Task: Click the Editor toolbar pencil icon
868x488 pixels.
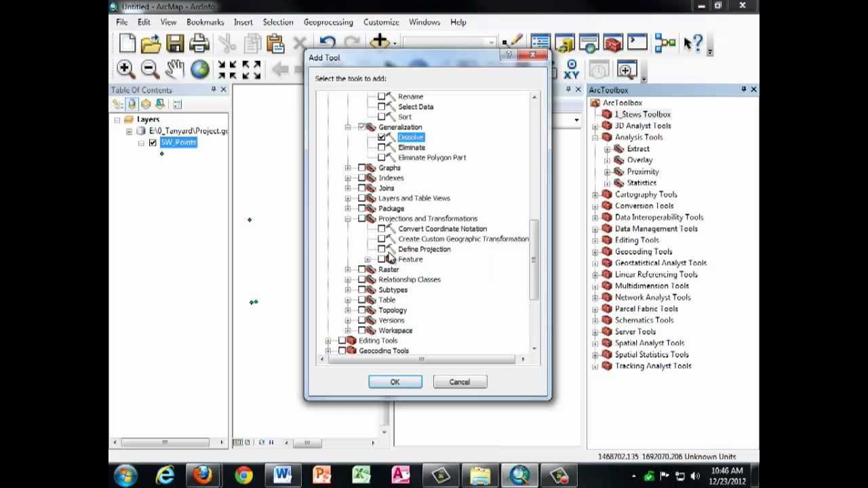Action: tap(513, 43)
